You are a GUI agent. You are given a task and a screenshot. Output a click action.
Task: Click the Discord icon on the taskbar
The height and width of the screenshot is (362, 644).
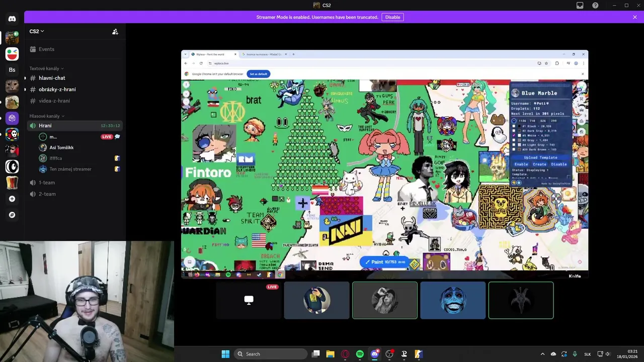374,354
